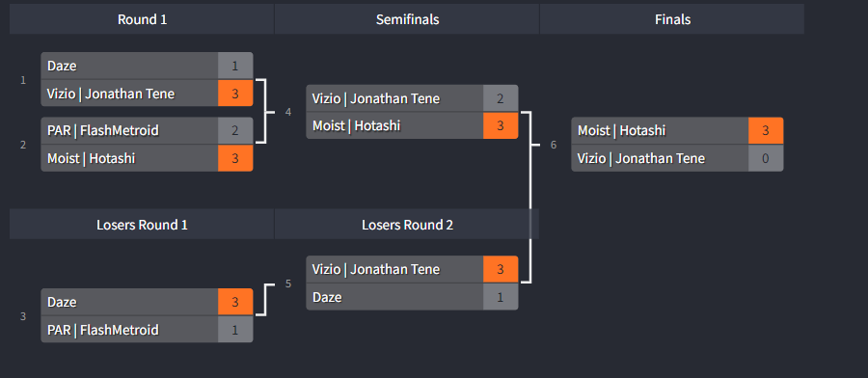Screen dimensions: 868x378
Task: Click match number 6 label
Action: pos(553,145)
